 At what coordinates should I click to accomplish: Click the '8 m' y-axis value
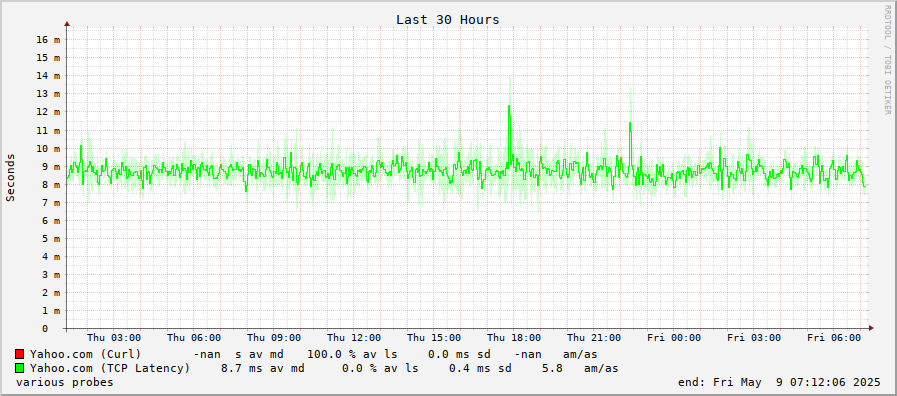51,184
